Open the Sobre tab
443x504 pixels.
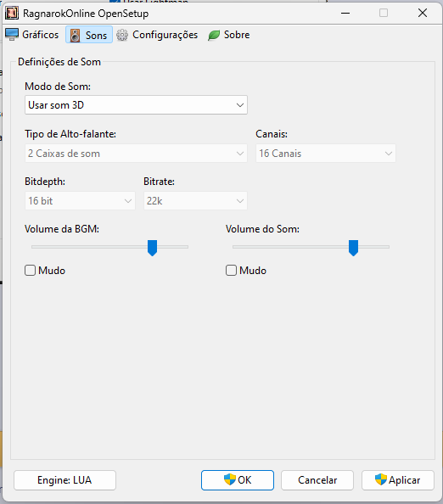point(228,35)
